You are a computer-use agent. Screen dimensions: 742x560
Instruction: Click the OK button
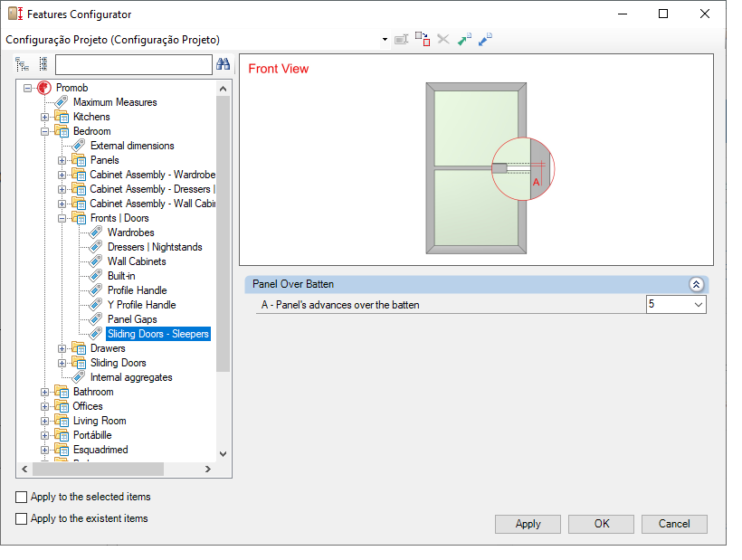pyautogui.click(x=601, y=524)
